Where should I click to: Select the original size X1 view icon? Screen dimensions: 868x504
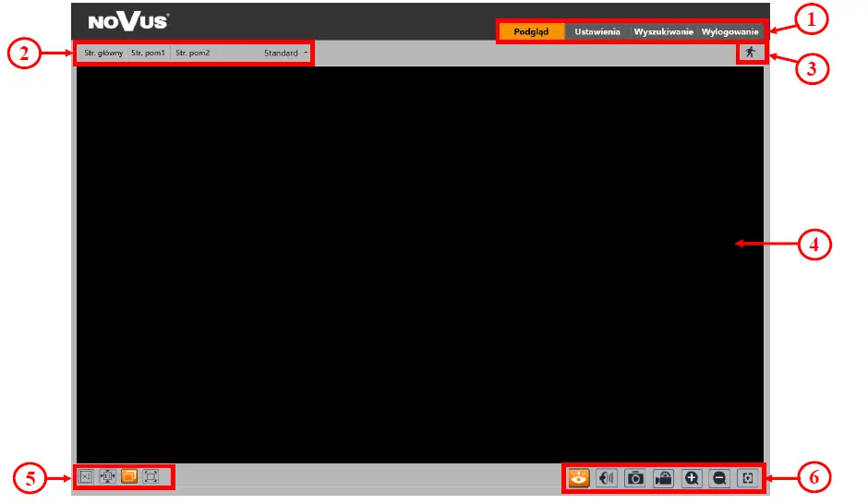[86, 476]
